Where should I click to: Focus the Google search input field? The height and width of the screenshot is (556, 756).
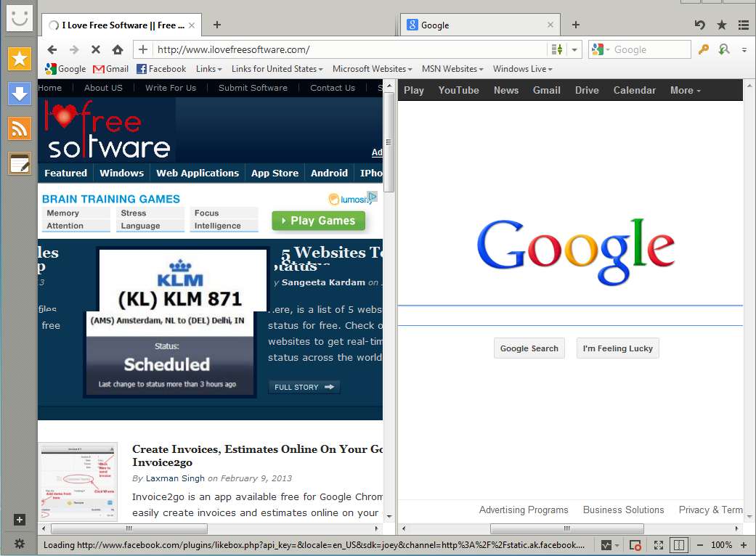570,316
